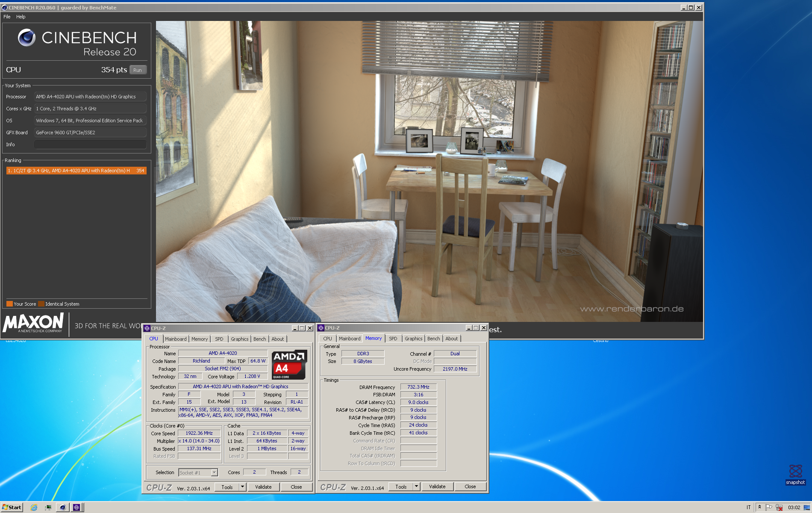
Task: Open the Help menu in Cinebench
Action: pyautogui.click(x=21, y=17)
